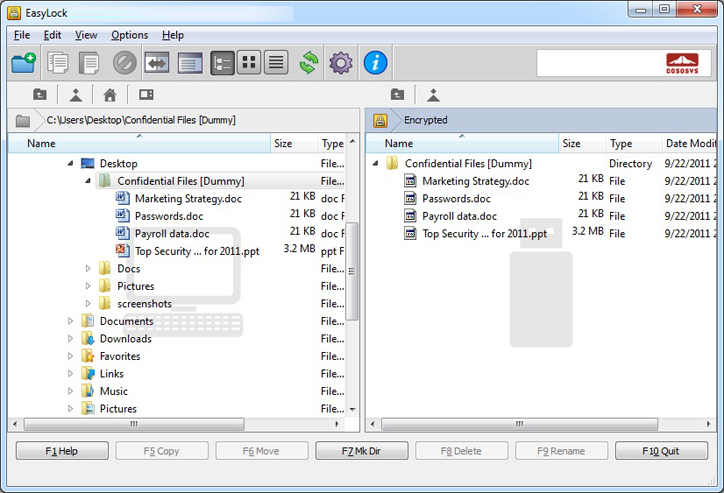Select the tree view mode icon
The image size is (724, 493).
click(x=222, y=63)
